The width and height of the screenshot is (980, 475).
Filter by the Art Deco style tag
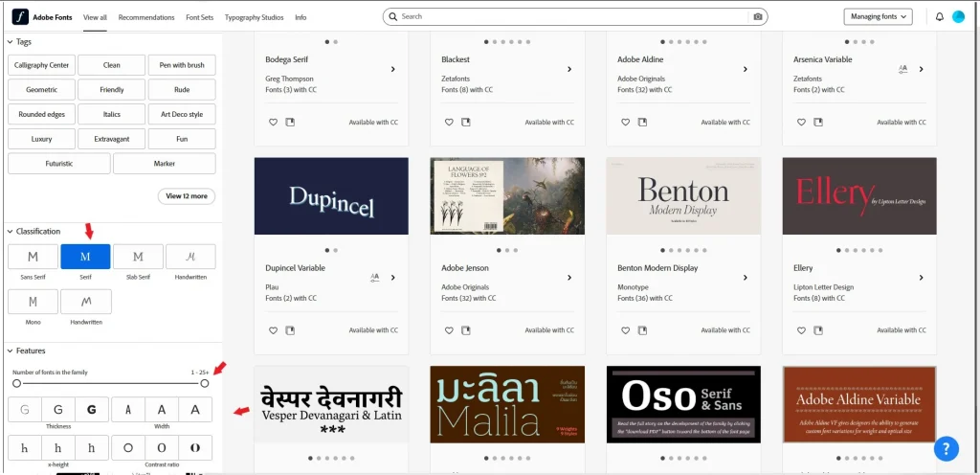pyautogui.click(x=182, y=114)
